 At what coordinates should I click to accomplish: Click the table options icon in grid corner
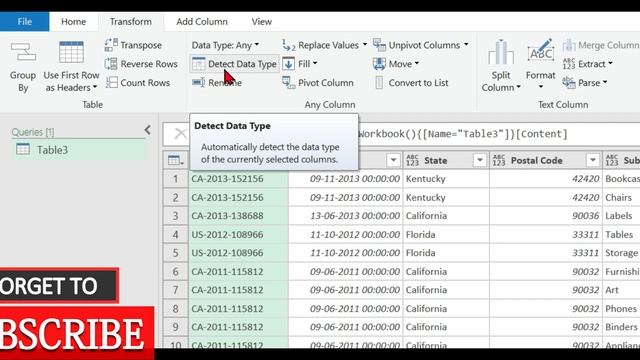click(x=176, y=160)
